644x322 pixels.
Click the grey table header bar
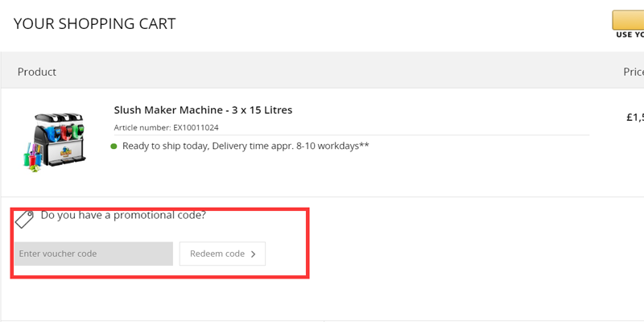[322, 72]
